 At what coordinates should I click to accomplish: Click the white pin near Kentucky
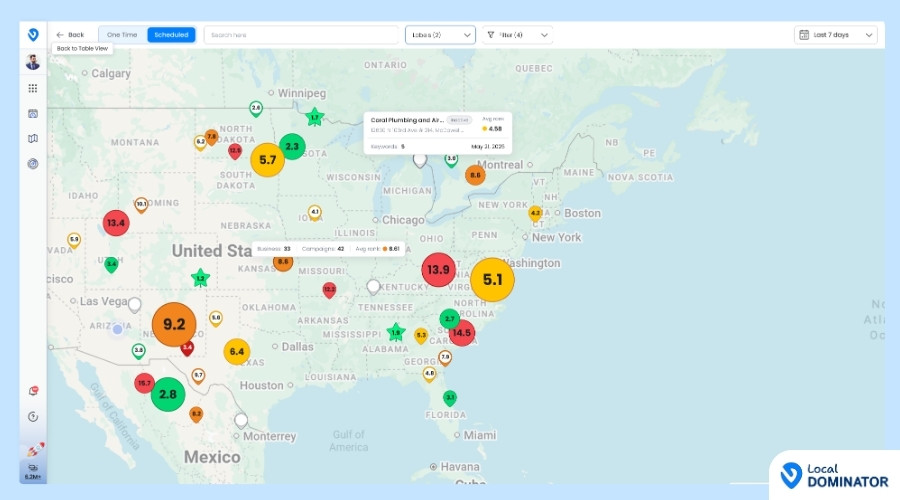pyautogui.click(x=373, y=287)
